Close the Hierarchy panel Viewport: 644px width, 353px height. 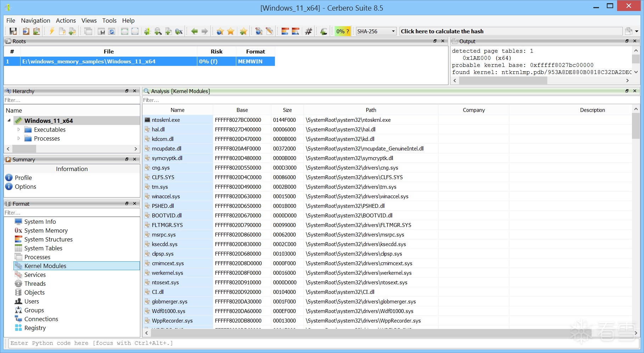pos(135,91)
